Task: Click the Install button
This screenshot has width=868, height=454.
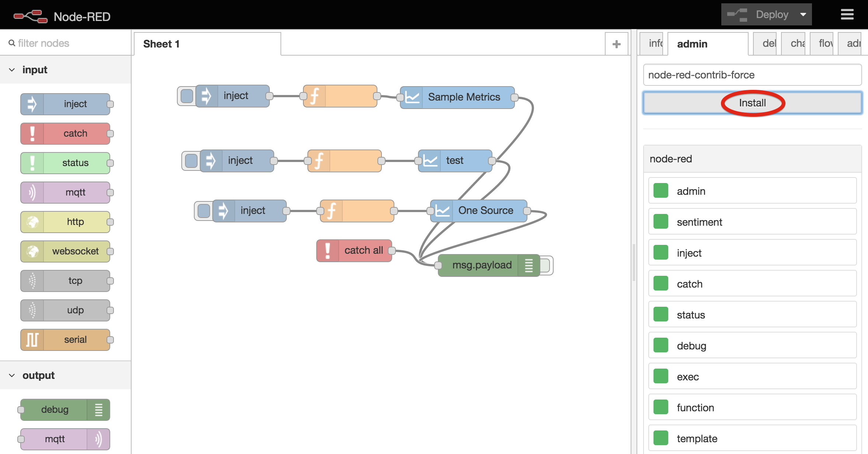Action: pyautogui.click(x=752, y=103)
